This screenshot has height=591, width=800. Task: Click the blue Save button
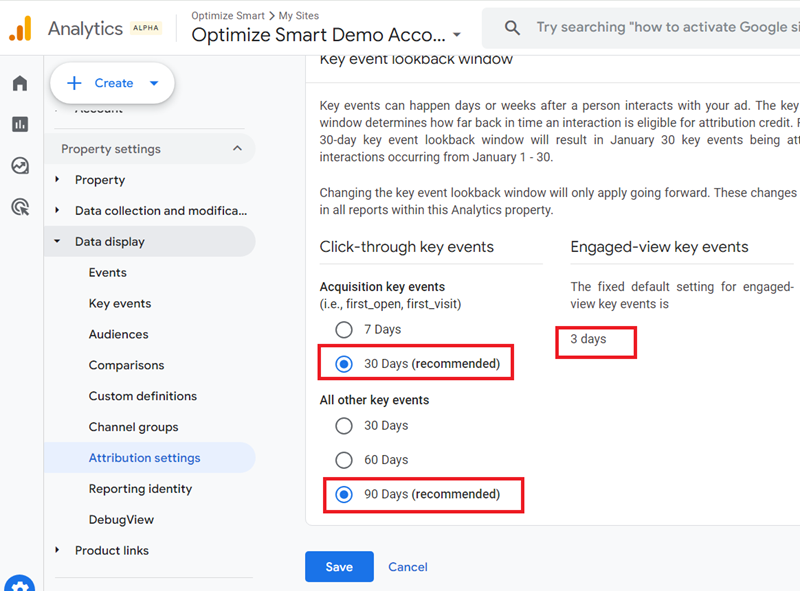pos(339,567)
